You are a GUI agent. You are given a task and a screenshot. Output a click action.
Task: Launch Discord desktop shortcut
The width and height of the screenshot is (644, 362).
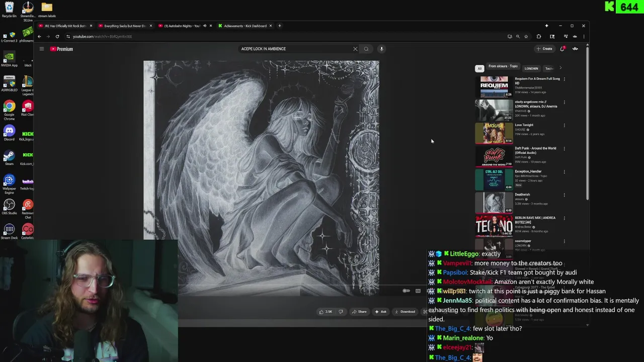pos(9,133)
